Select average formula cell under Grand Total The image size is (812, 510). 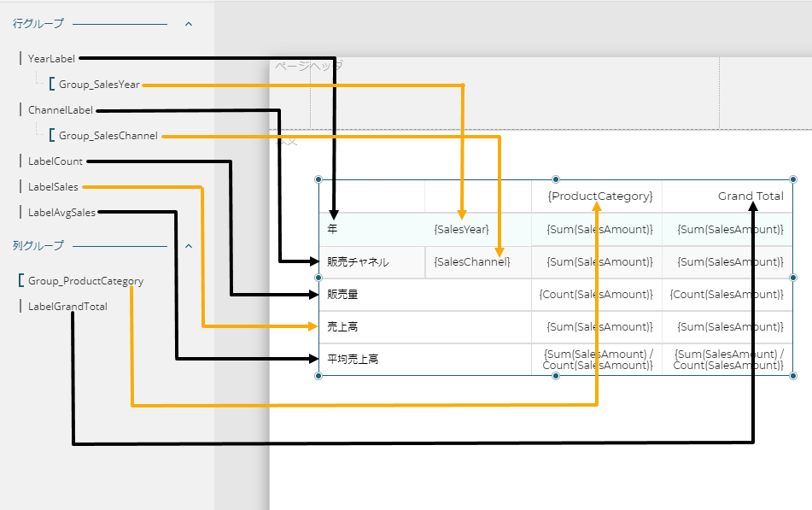(727, 359)
